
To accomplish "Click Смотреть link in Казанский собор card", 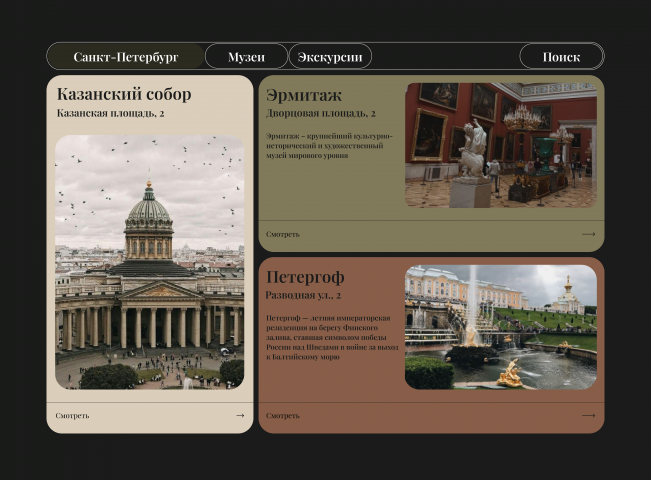I will [72, 416].
